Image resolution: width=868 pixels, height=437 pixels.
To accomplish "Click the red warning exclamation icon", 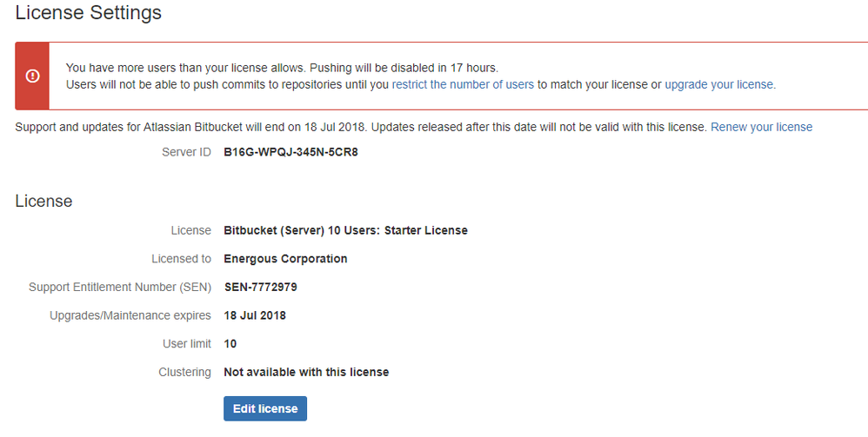I will coord(33,76).
